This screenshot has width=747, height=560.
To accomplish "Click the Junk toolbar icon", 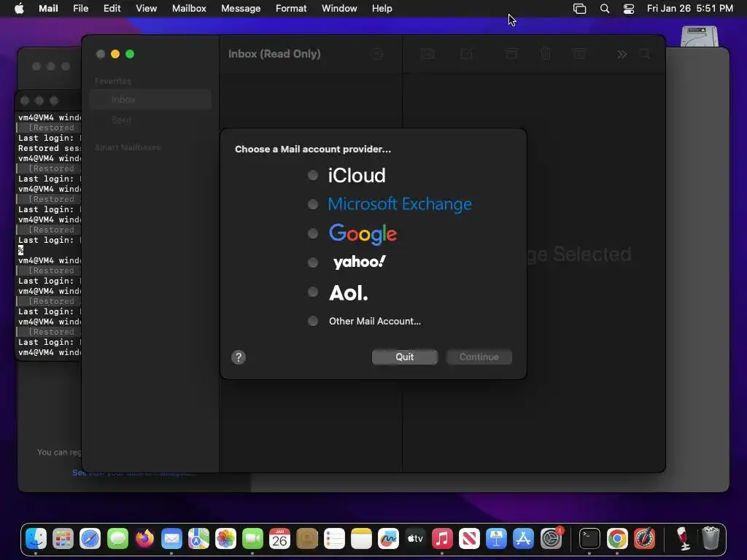I will pyautogui.click(x=579, y=54).
